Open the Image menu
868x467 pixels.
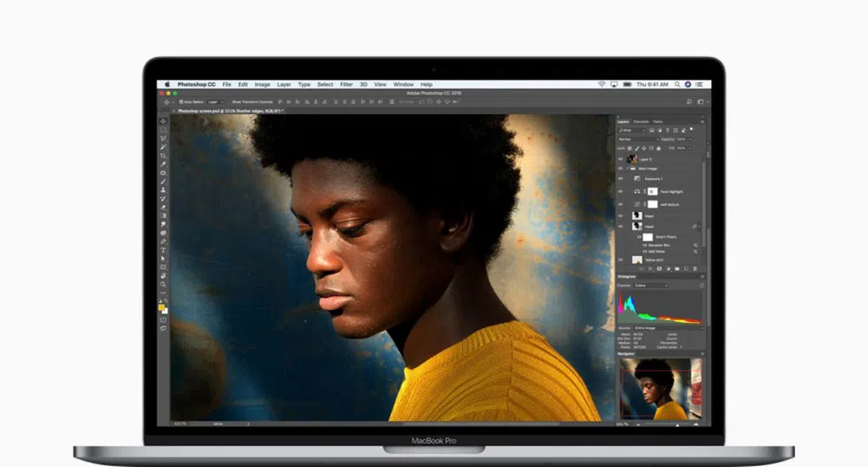tap(263, 84)
